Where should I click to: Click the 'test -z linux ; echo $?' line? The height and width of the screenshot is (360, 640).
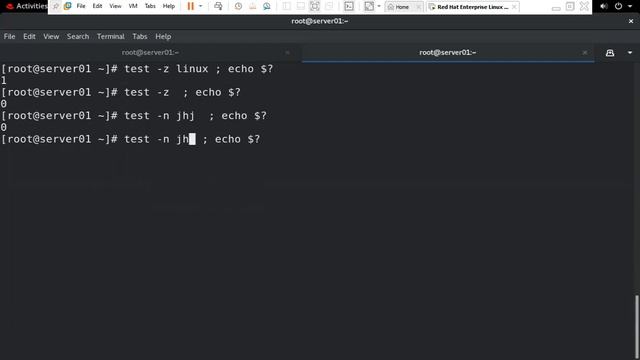(137, 69)
